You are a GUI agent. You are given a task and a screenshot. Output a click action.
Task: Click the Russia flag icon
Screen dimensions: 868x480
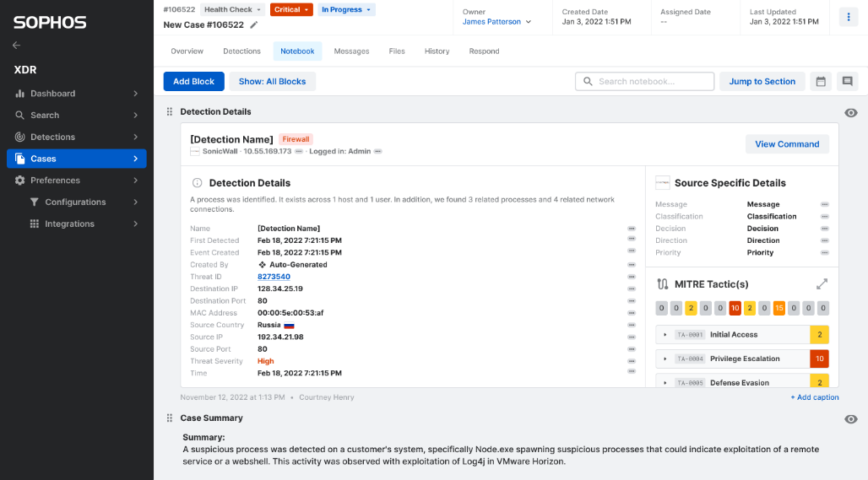tap(289, 326)
